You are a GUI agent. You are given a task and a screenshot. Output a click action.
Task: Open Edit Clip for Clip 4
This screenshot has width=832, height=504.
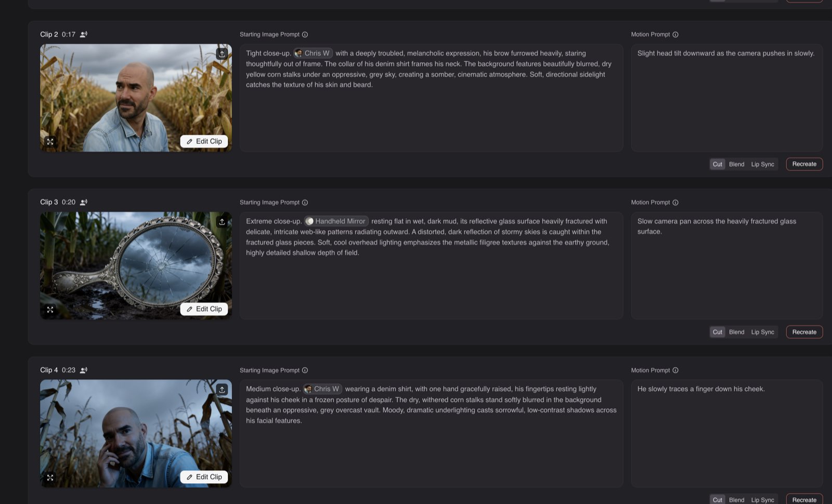(x=204, y=477)
